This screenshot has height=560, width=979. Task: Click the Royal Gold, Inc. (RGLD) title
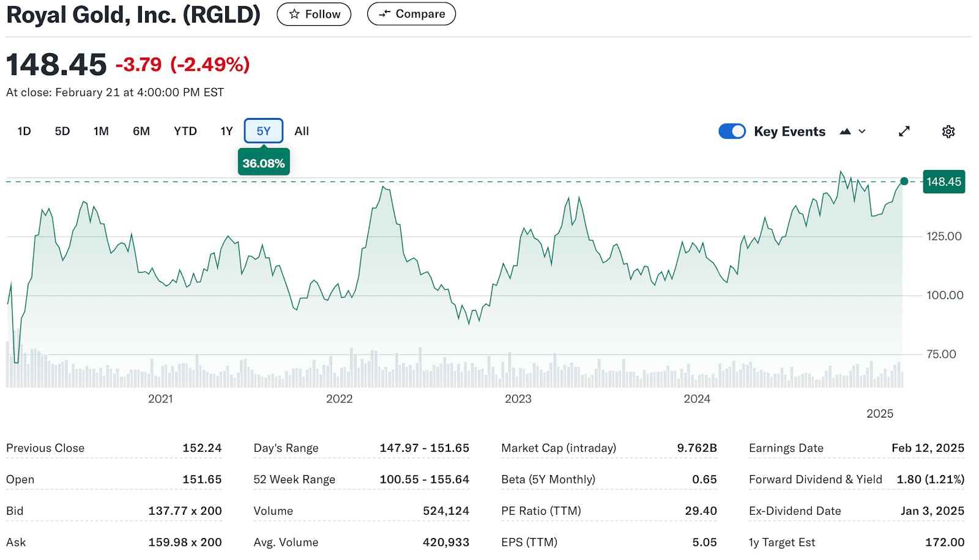click(133, 15)
